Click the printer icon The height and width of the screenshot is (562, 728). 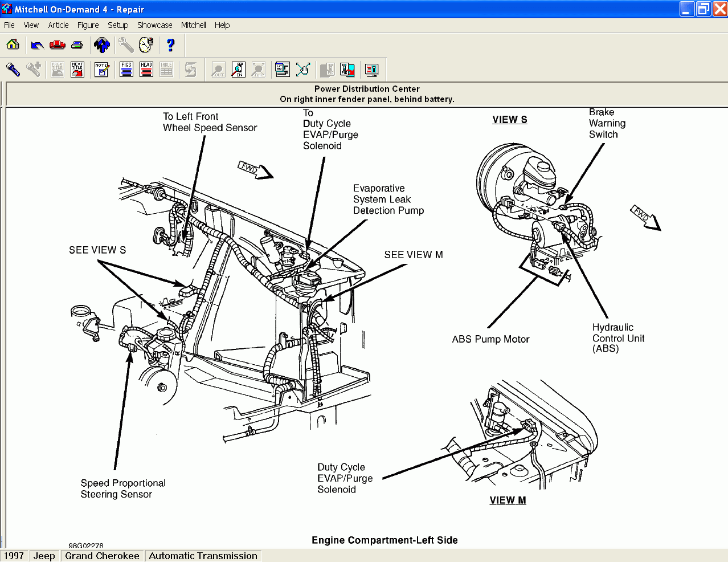click(77, 44)
